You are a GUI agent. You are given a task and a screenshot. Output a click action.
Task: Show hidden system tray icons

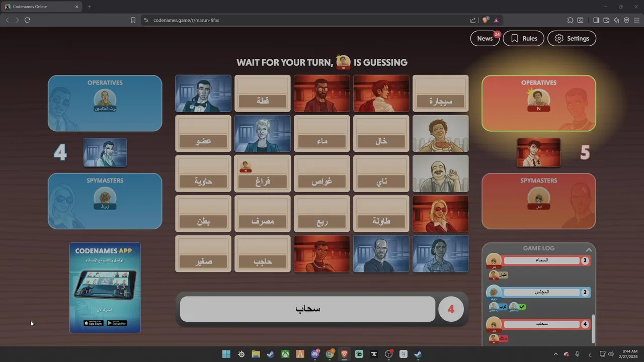pos(555,354)
